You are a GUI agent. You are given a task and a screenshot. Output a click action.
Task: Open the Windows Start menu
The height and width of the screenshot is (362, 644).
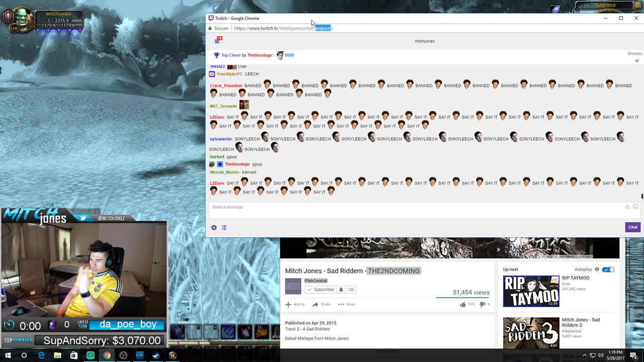(8, 355)
